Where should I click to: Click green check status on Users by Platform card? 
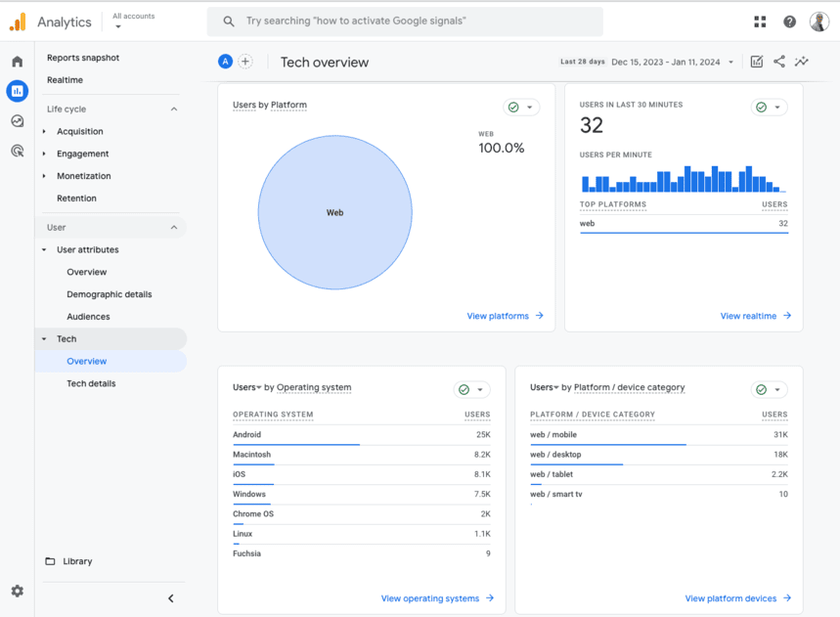[513, 108]
